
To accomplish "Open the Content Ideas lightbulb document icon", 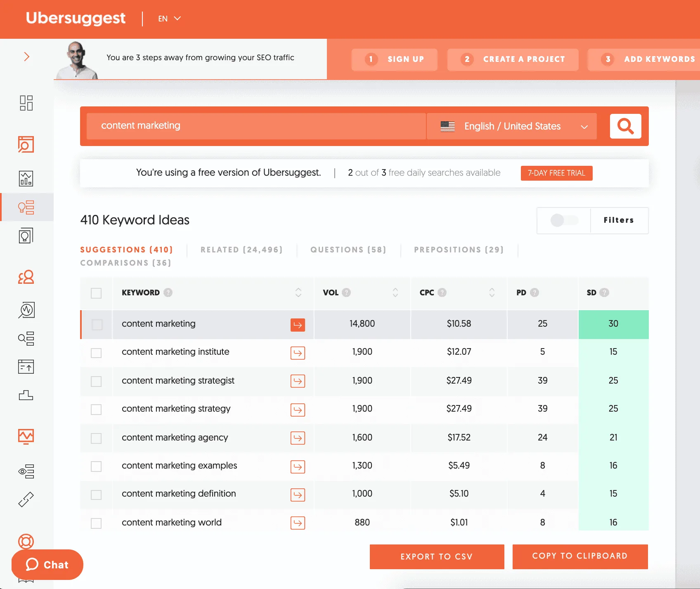I will (x=26, y=236).
